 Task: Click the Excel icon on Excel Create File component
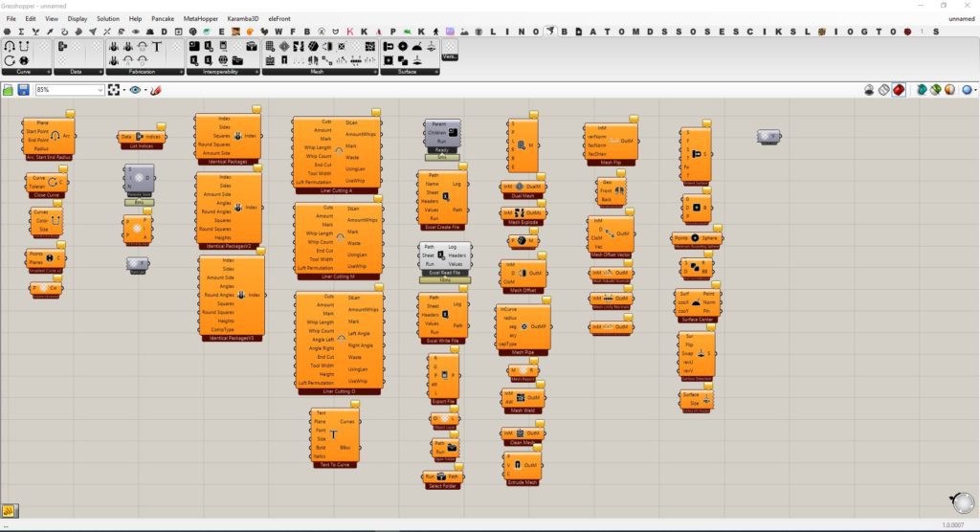(x=446, y=197)
